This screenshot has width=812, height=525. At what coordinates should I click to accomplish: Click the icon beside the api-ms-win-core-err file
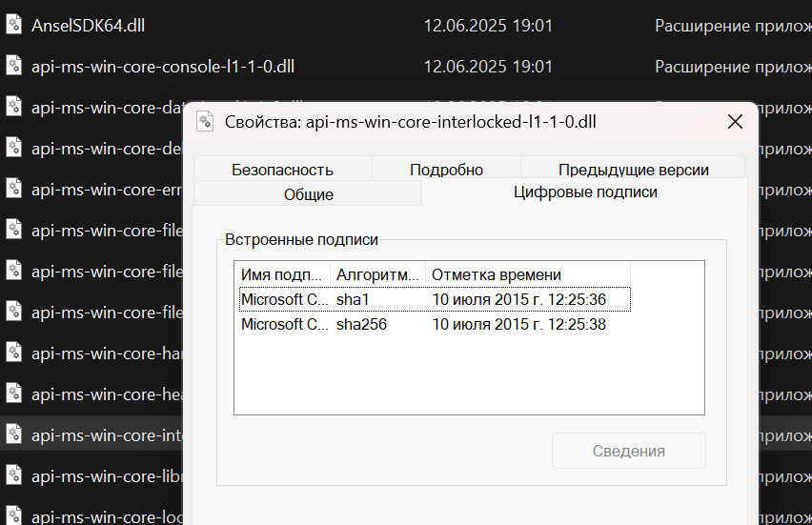(13, 189)
